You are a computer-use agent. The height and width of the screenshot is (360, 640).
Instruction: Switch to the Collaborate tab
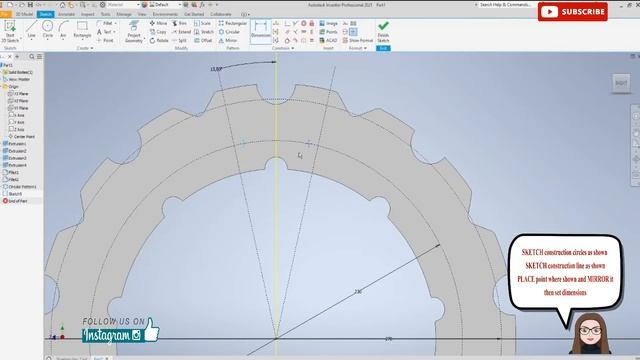(x=221, y=14)
